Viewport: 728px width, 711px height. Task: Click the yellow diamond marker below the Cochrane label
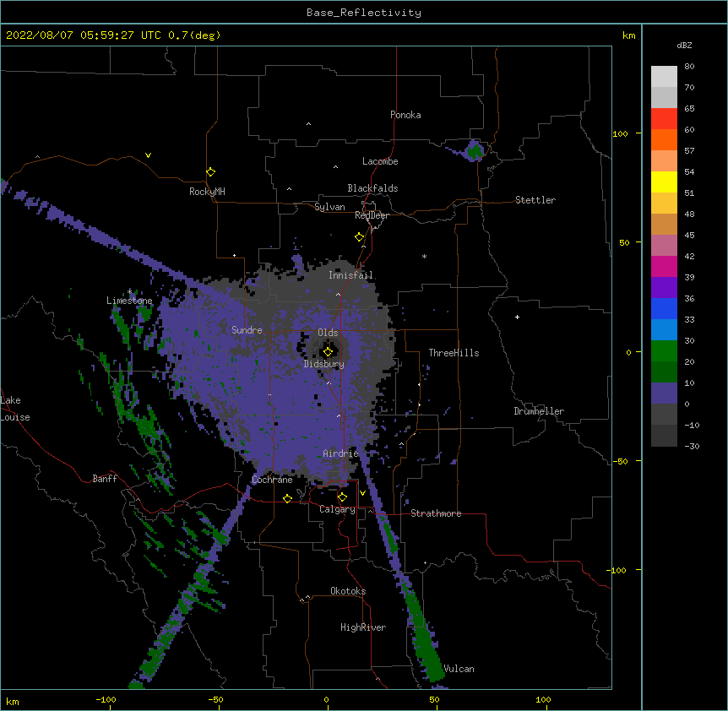coord(287,498)
